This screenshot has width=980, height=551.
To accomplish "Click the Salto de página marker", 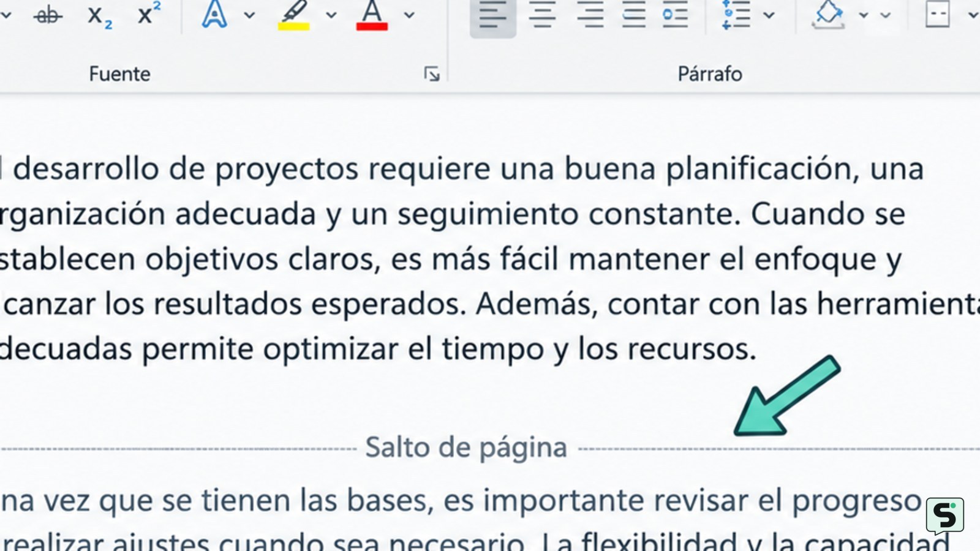I will pos(466,448).
